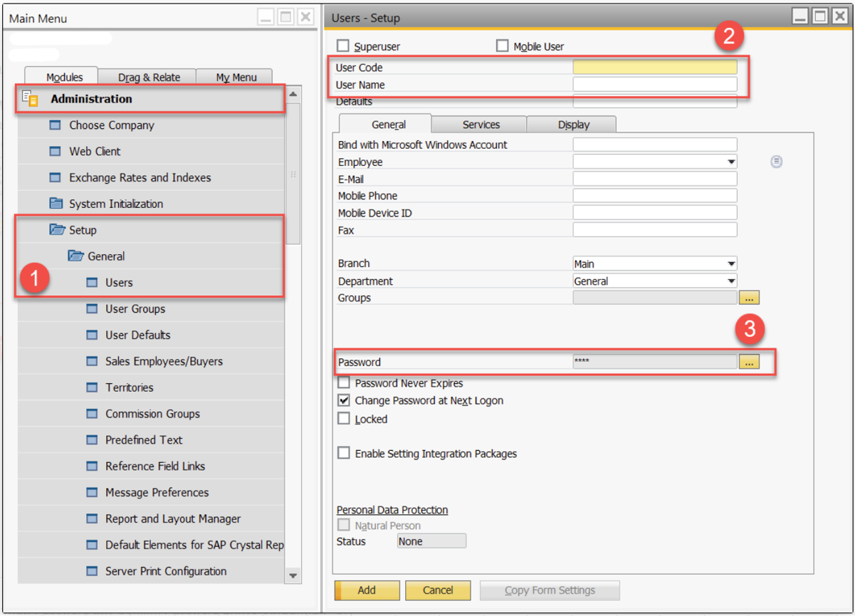Open the Status dropdown showing None
Viewport: 855px width, 616px height.
tap(431, 541)
